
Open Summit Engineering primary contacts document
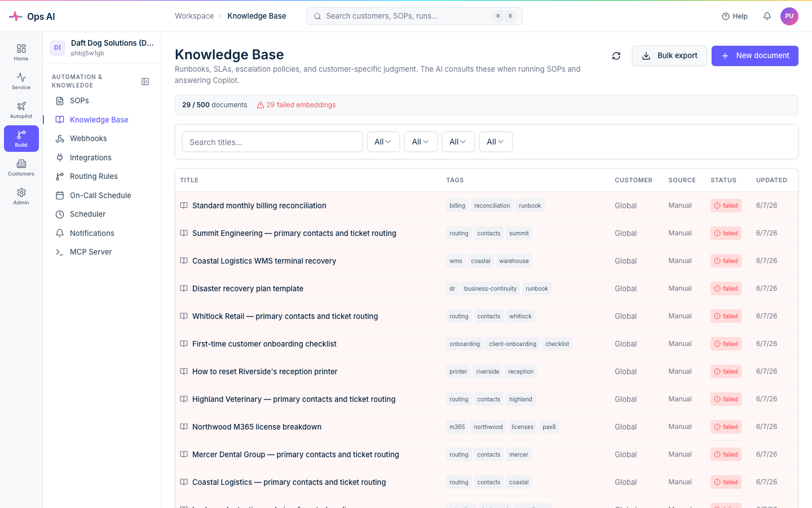pyautogui.click(x=294, y=233)
